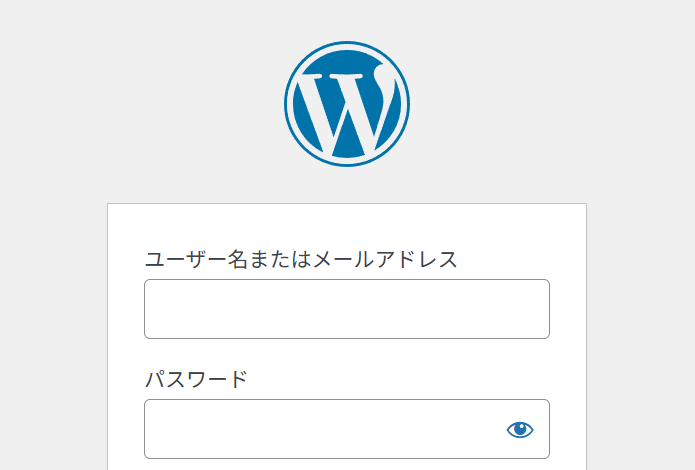The height and width of the screenshot is (470, 695).
Task: Click the WordPress logo
Action: click(347, 104)
